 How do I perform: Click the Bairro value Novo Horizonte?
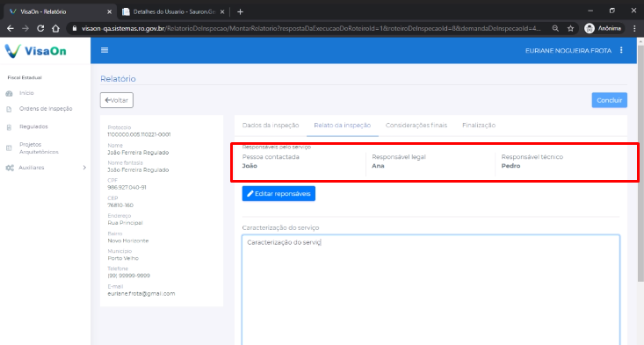tap(127, 241)
